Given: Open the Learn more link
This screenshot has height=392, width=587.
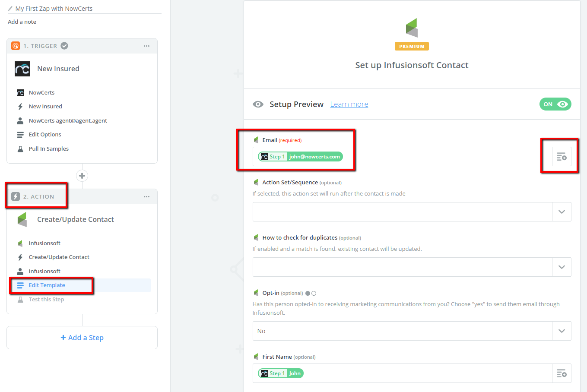Looking at the screenshot, I should (349, 104).
